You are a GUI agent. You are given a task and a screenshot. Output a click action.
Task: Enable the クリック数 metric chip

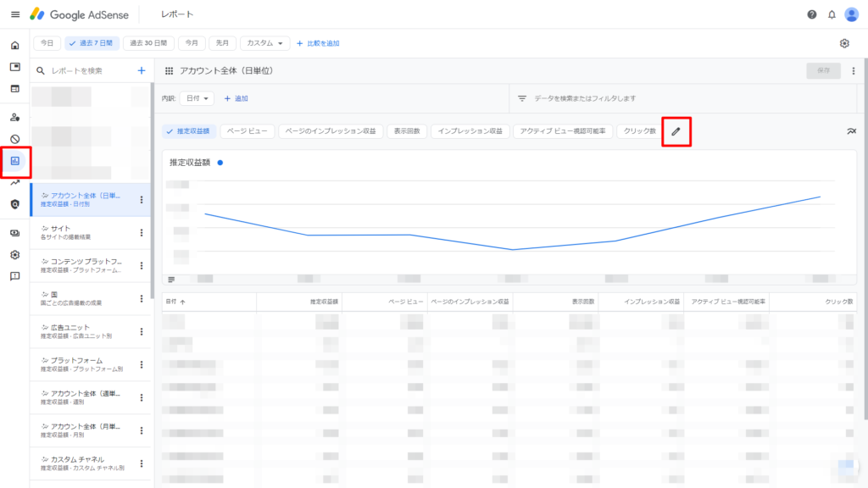[639, 131]
